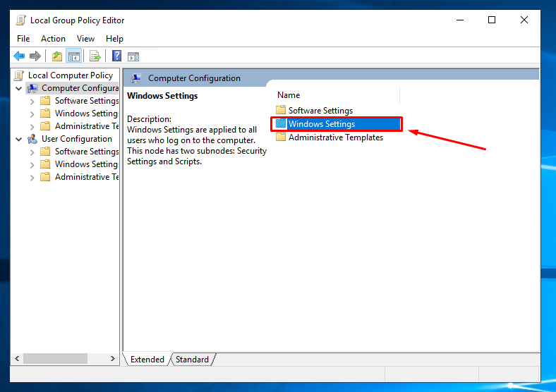Expand Windows Settings under Computer Configuration
Viewport: 556px width, 392px height.
click(x=32, y=114)
